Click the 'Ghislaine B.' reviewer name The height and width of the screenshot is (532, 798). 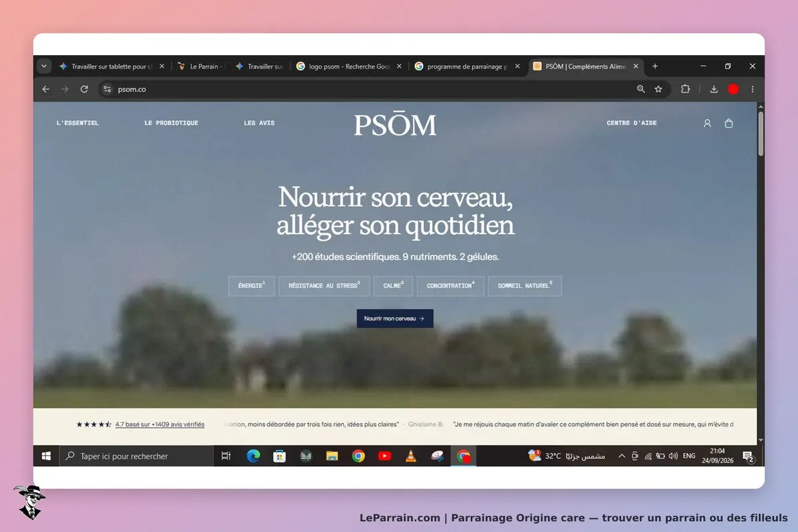tap(426, 424)
